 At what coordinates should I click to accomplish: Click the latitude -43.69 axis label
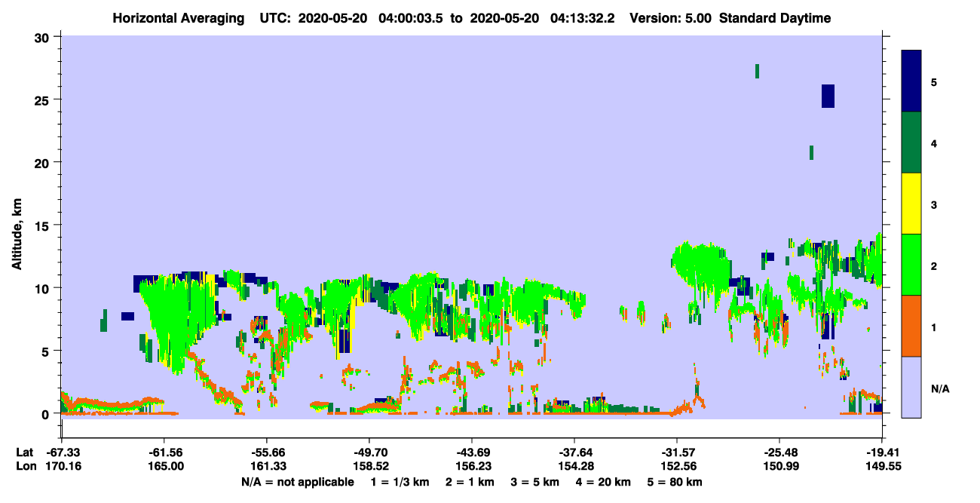(472, 452)
